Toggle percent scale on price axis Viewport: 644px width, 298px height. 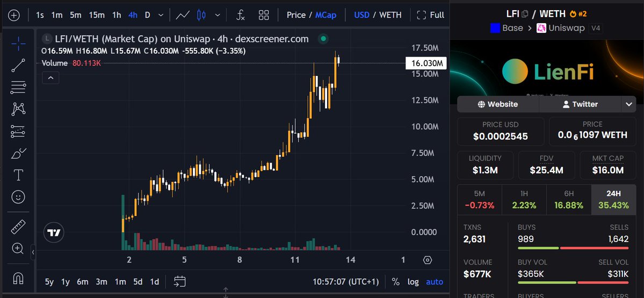coord(395,282)
